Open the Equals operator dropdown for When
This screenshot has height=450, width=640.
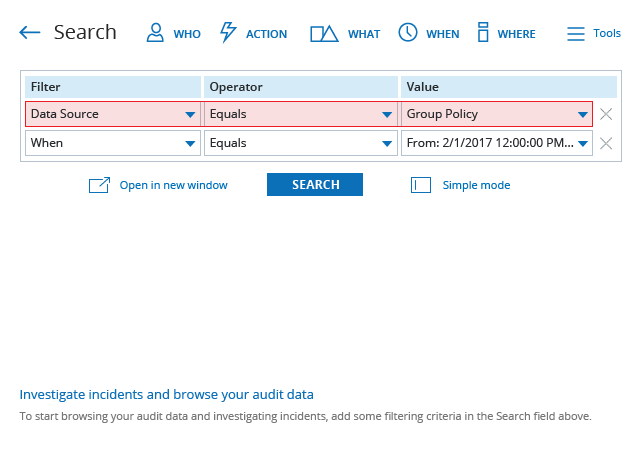click(301, 143)
